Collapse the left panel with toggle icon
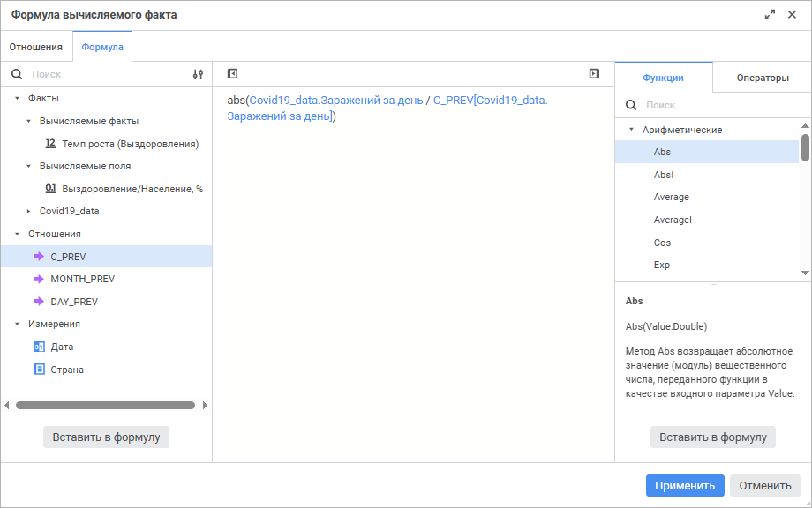The image size is (812, 508). (x=232, y=74)
